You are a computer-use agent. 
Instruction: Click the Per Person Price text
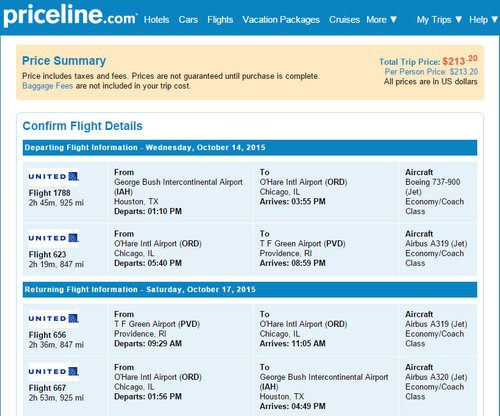tap(431, 72)
